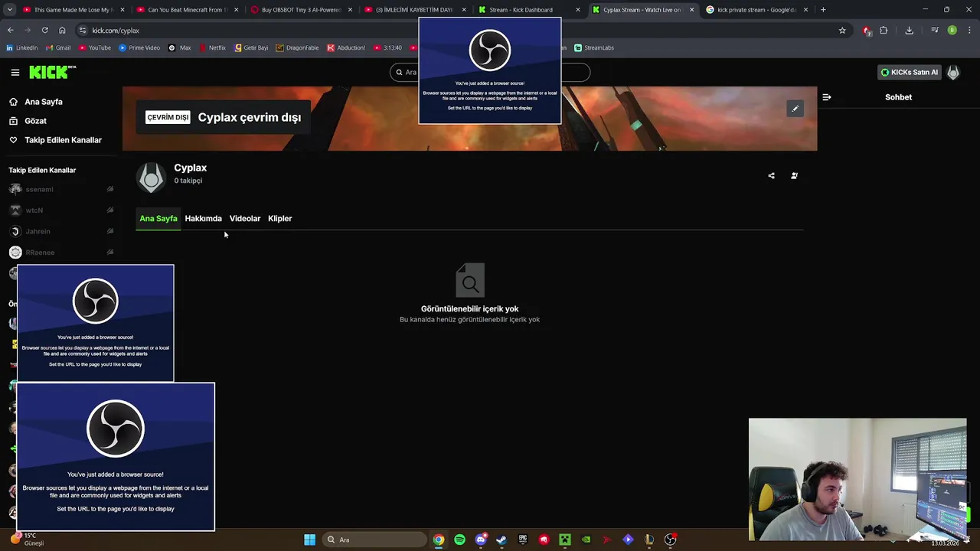Open a new browser tab
This screenshot has width=980, height=551.
point(823,10)
